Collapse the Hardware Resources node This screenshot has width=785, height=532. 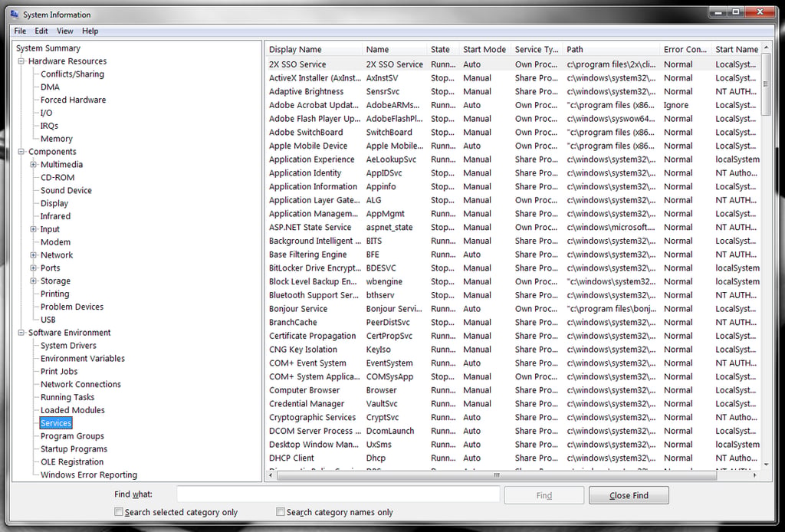point(21,61)
